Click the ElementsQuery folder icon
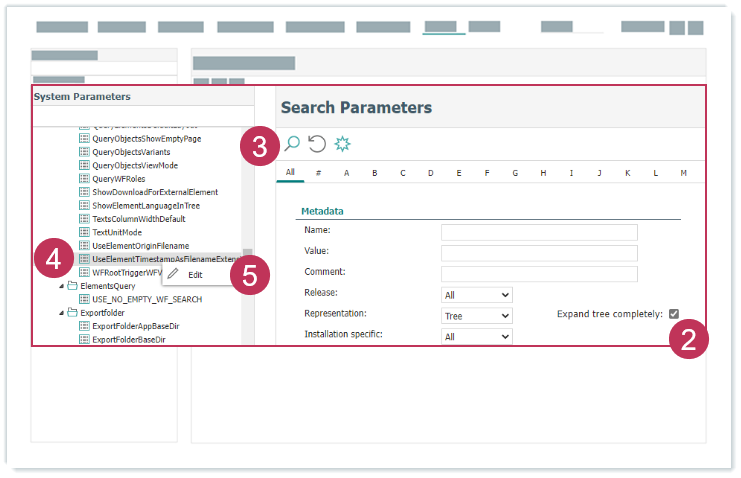Image resolution: width=741 pixels, height=478 pixels. [72, 286]
